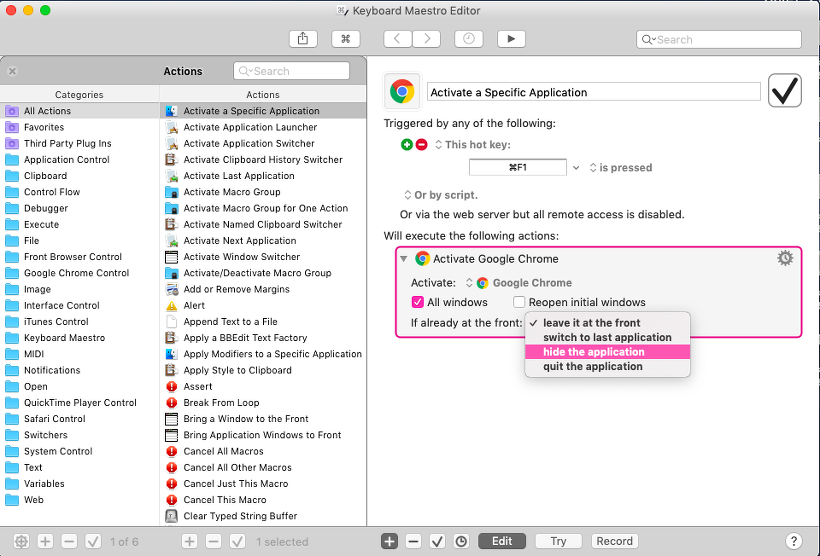Select Activate Last Application action
The image size is (820, 556).
click(x=263, y=176)
